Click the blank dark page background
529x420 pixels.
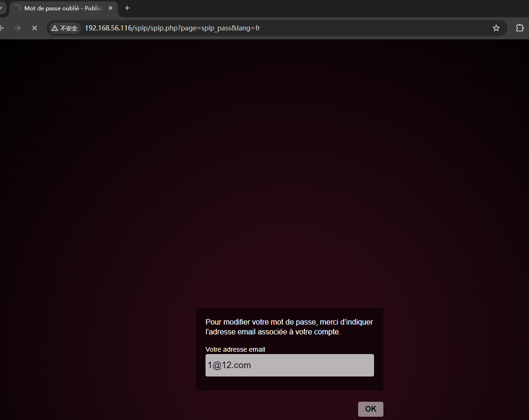click(262, 164)
